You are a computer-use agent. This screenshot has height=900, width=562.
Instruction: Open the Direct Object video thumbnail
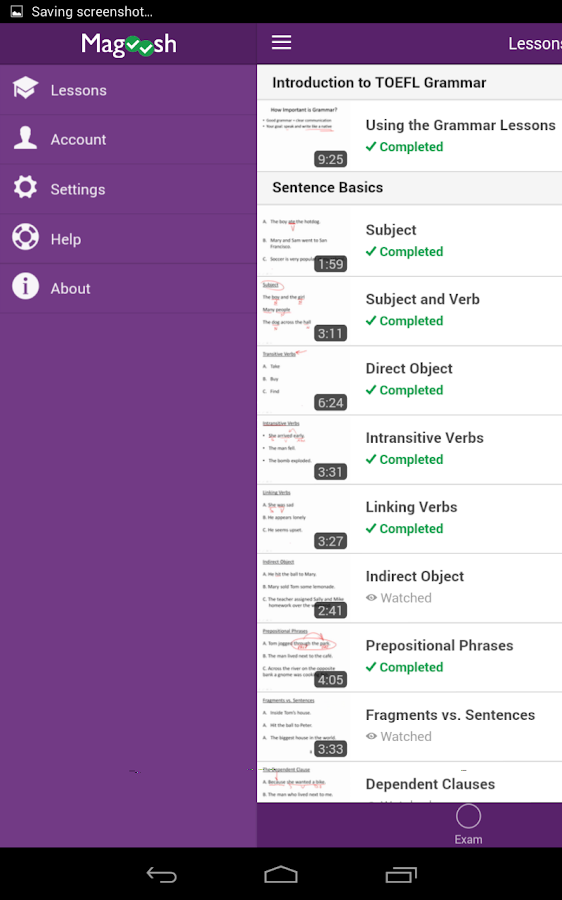tap(304, 381)
